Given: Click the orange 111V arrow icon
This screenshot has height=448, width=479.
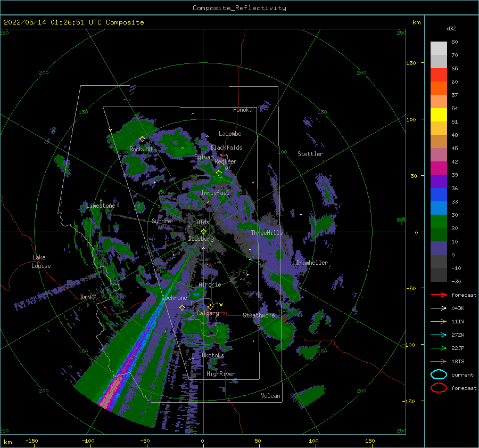Looking at the screenshot, I should tap(439, 321).
